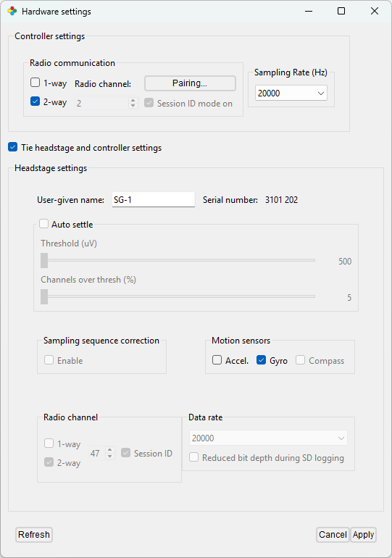
Task: Enable the controller 1-way radio checkbox
Action: [35, 83]
